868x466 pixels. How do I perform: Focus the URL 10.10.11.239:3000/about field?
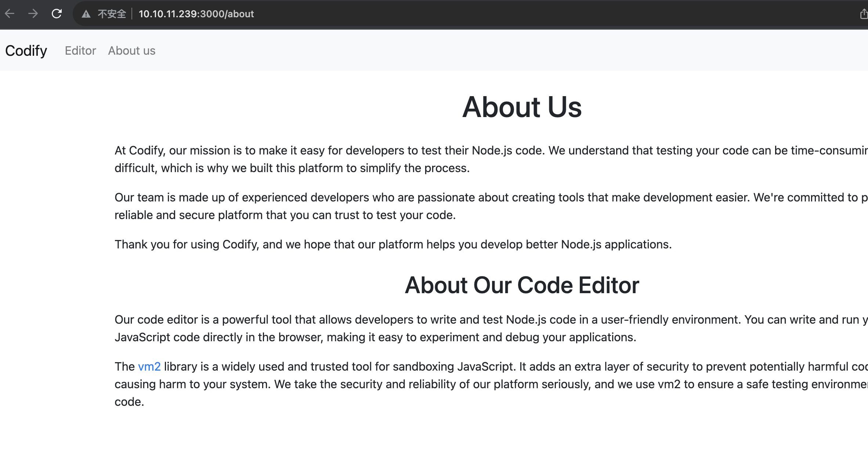pyautogui.click(x=196, y=14)
